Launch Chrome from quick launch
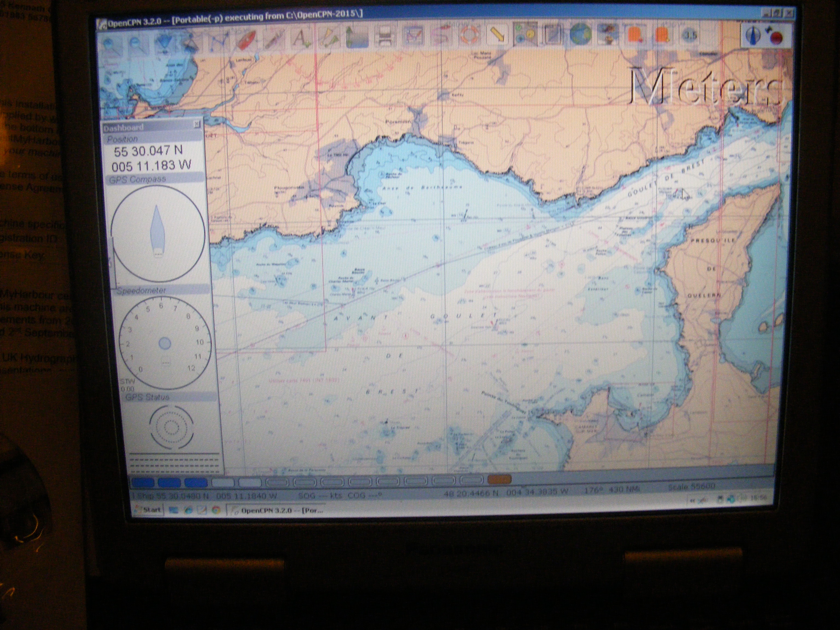 pos(216,510)
